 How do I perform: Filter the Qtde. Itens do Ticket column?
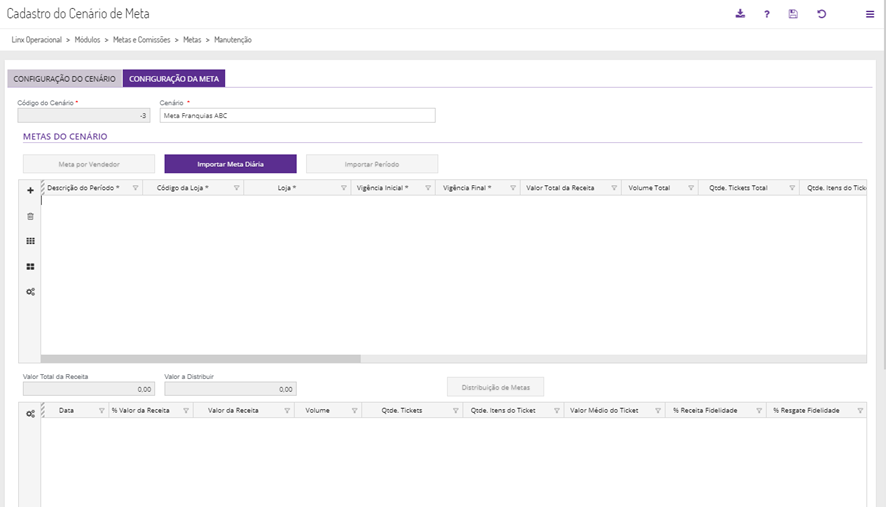(557, 411)
